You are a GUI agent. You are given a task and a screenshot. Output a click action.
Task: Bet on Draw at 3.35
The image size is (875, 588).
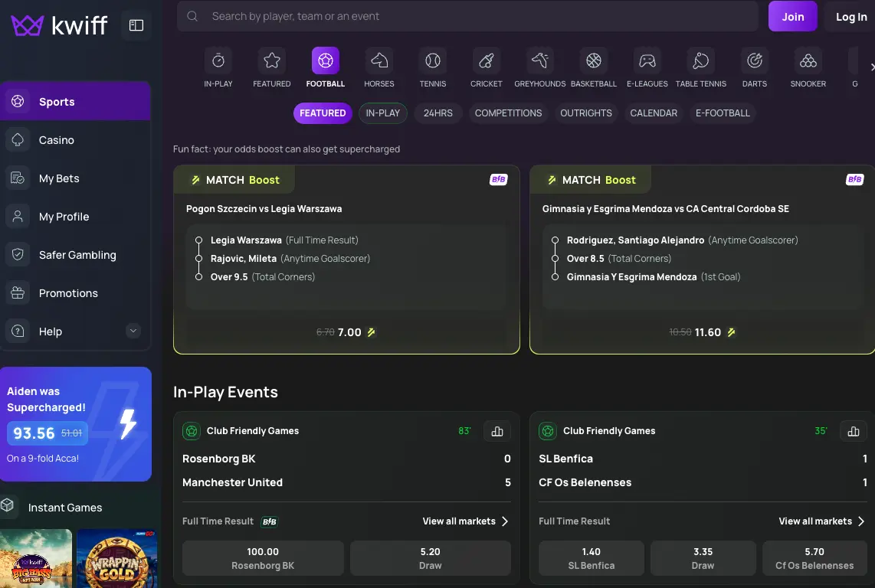703,558
